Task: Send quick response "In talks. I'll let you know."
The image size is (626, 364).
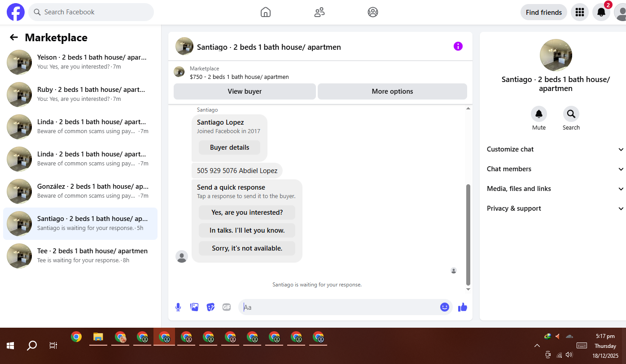Action: click(x=247, y=230)
